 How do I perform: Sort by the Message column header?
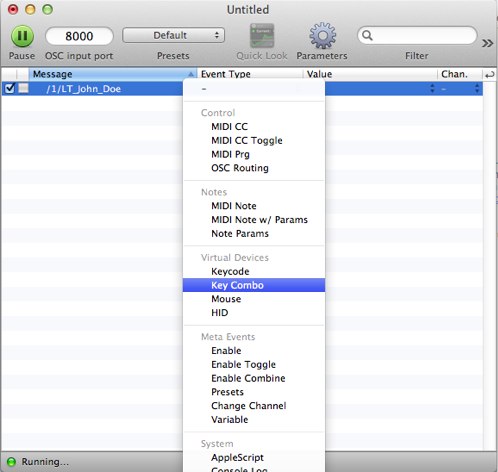[x=113, y=74]
